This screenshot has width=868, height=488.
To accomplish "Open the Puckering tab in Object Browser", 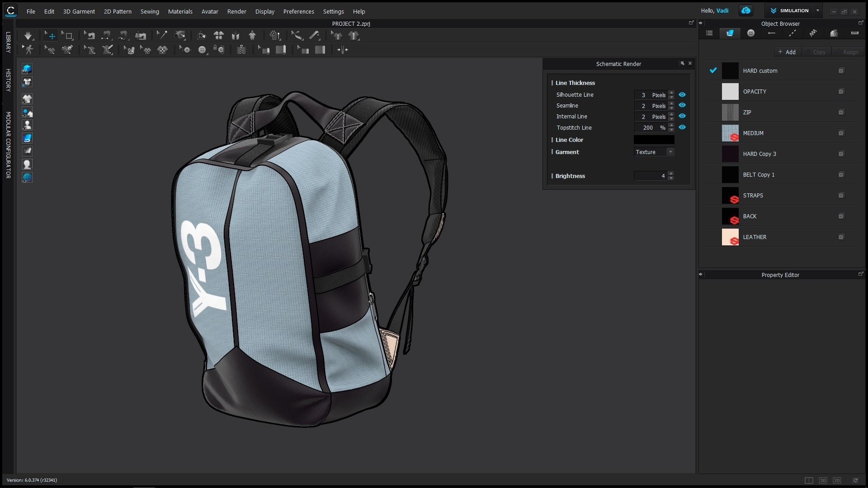I will click(x=813, y=33).
